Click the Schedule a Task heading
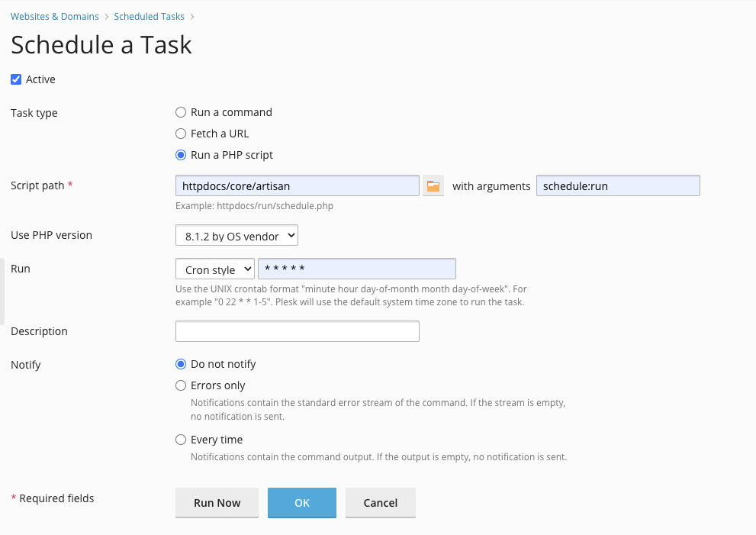Image resolution: width=756 pixels, height=535 pixels. pos(101,45)
